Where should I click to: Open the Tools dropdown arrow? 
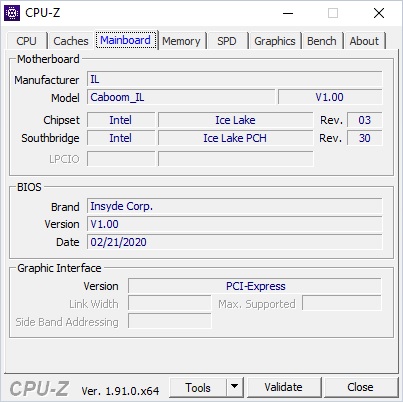[235, 387]
